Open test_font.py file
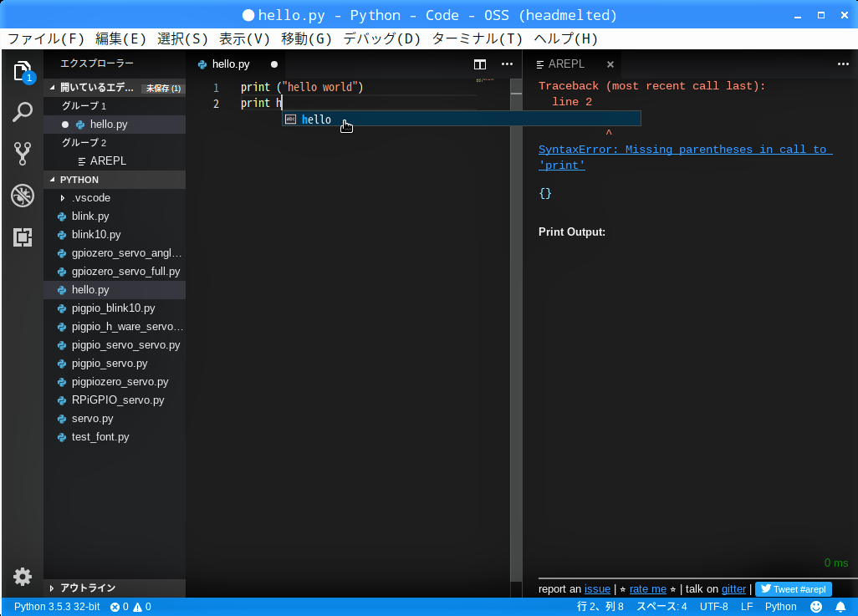Image resolution: width=858 pixels, height=616 pixels. (x=115, y=437)
